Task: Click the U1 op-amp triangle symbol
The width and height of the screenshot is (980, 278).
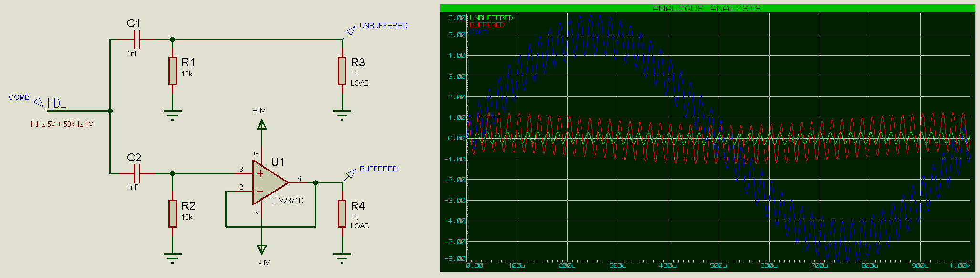Action: pos(268,182)
